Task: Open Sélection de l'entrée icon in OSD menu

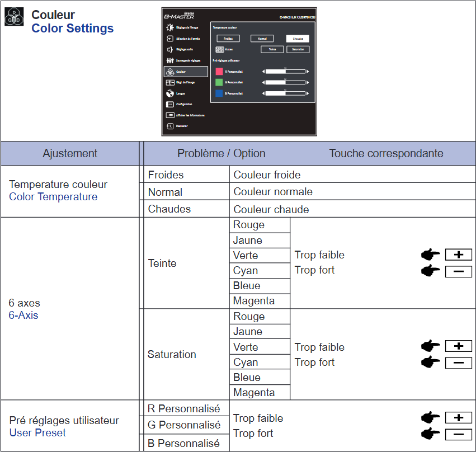Action: [169, 39]
